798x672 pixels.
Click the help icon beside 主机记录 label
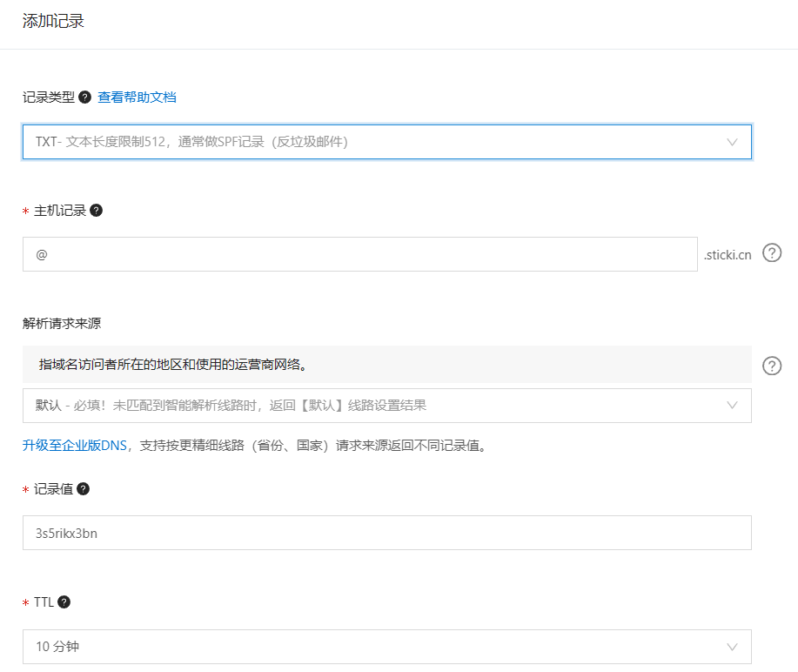[94, 209]
